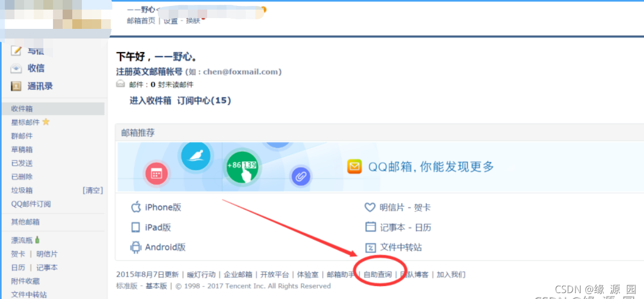Open 其他邮箱 in the sidebar
Image resolution: width=644 pixels, height=299 pixels.
[x=26, y=222]
